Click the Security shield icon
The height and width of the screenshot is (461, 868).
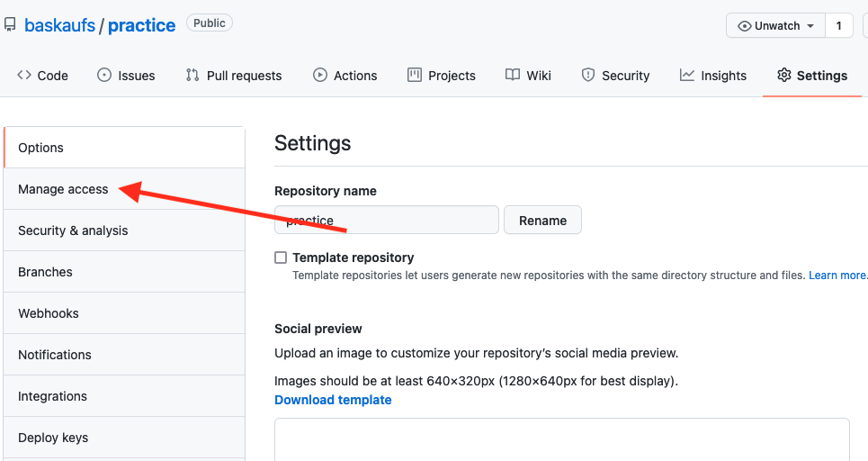click(588, 75)
